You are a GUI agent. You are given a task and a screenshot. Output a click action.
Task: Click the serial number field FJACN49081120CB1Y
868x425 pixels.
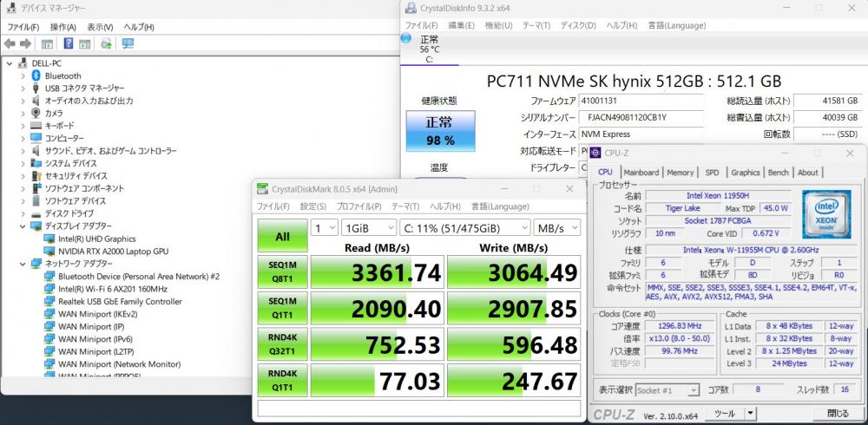(641, 117)
